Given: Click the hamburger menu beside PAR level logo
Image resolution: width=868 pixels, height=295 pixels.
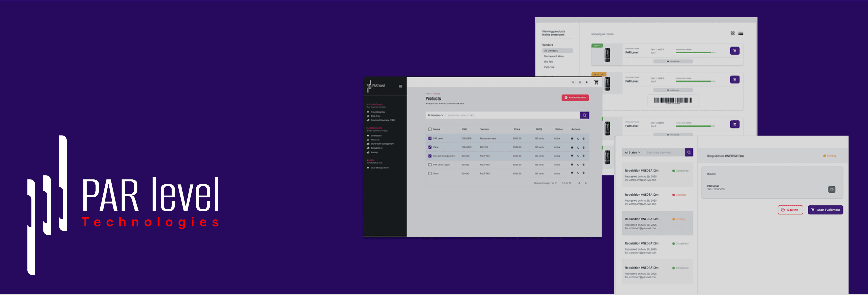Looking at the screenshot, I should [400, 86].
